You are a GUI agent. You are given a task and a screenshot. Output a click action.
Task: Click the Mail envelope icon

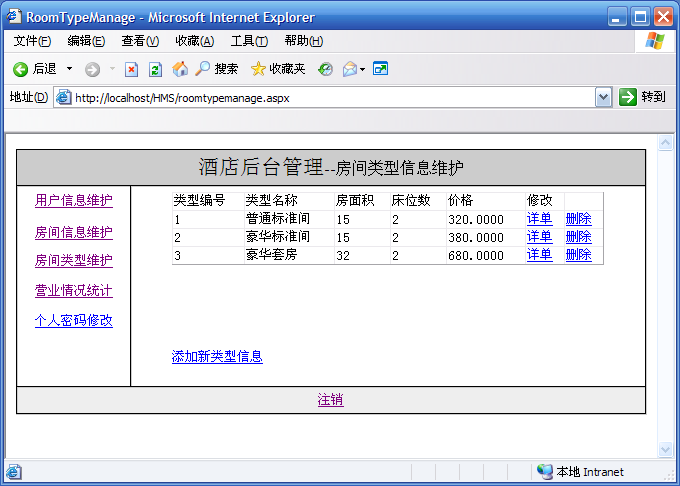pos(349,69)
